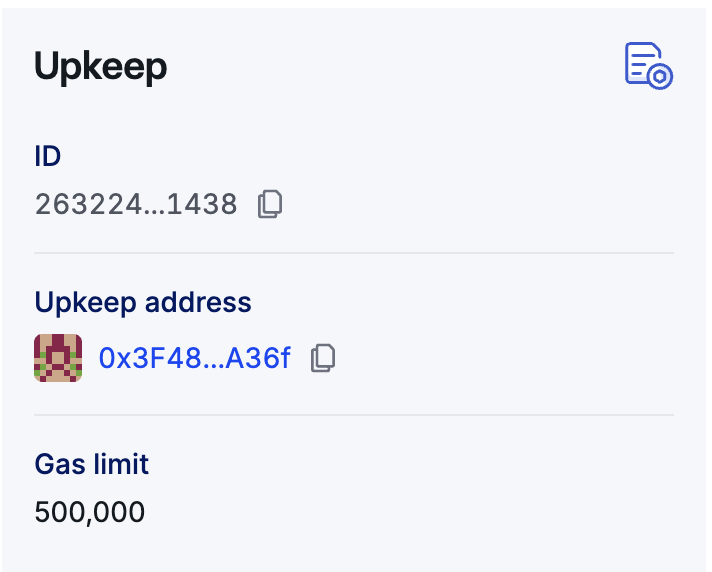This screenshot has height=572, width=712.
Task: Click the divider line below the ID
Action: pyautogui.click(x=354, y=254)
